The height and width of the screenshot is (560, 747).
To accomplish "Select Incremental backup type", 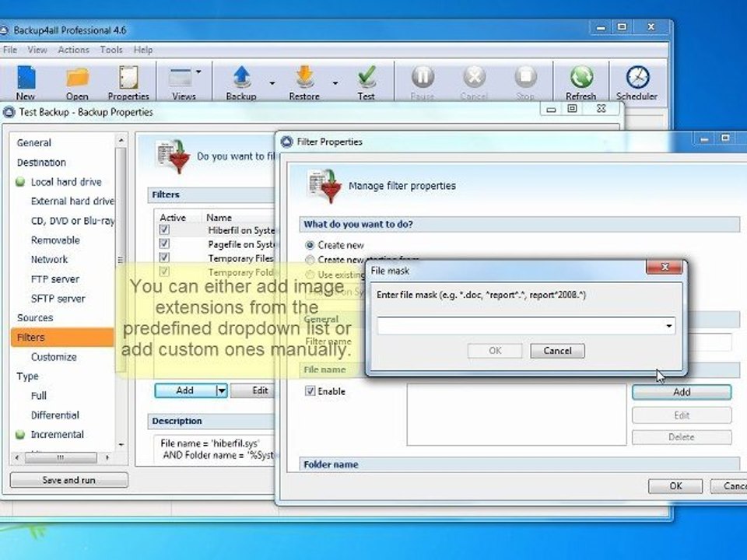I will pos(57,434).
